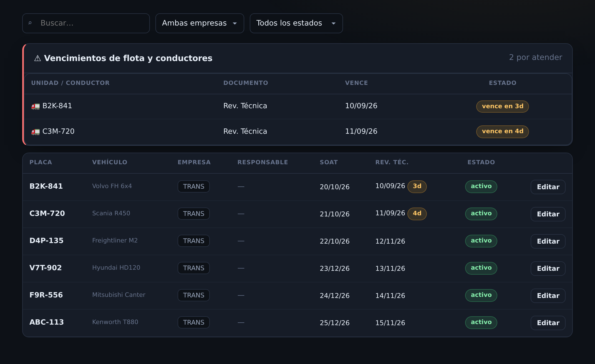Edit the C3M-720 vehicle row
The image size is (595, 364).
tap(548, 214)
